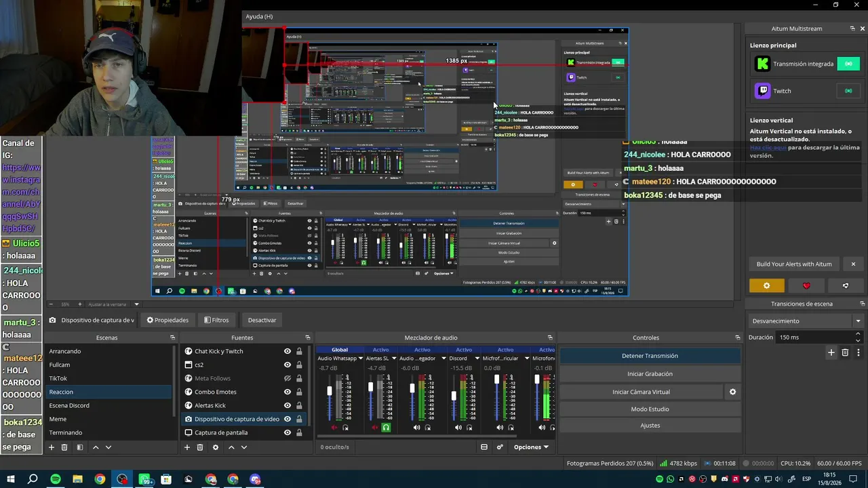Viewport: 868px width, 488px height.
Task: Open virtual camera settings gear icon
Action: [x=732, y=392]
